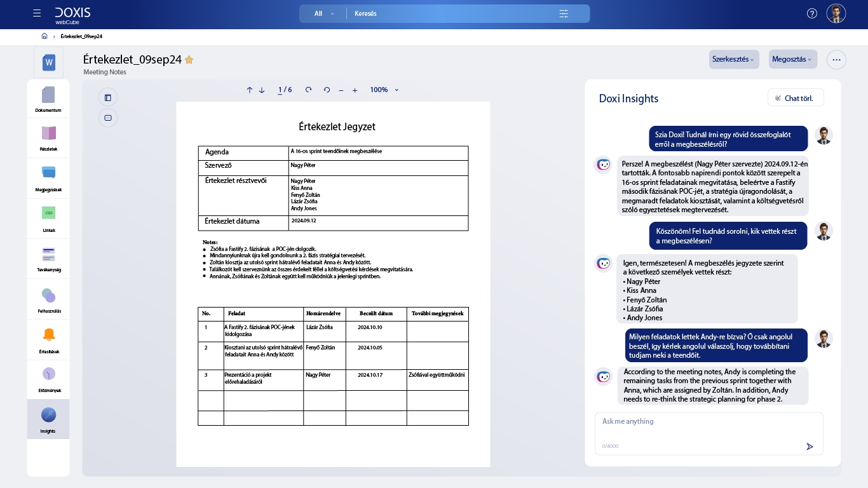Send the chat message arrow

(x=810, y=447)
